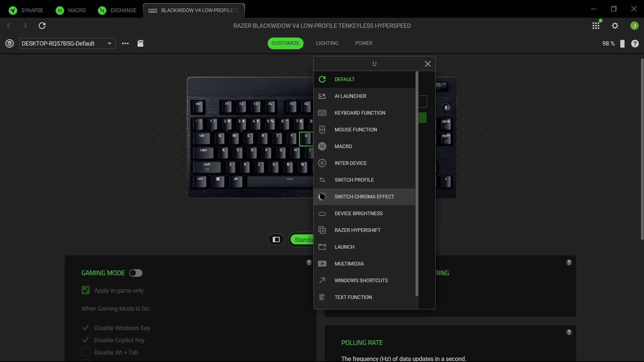Image resolution: width=644 pixels, height=362 pixels.
Task: Open the Synapse tab
Action: (x=26, y=10)
